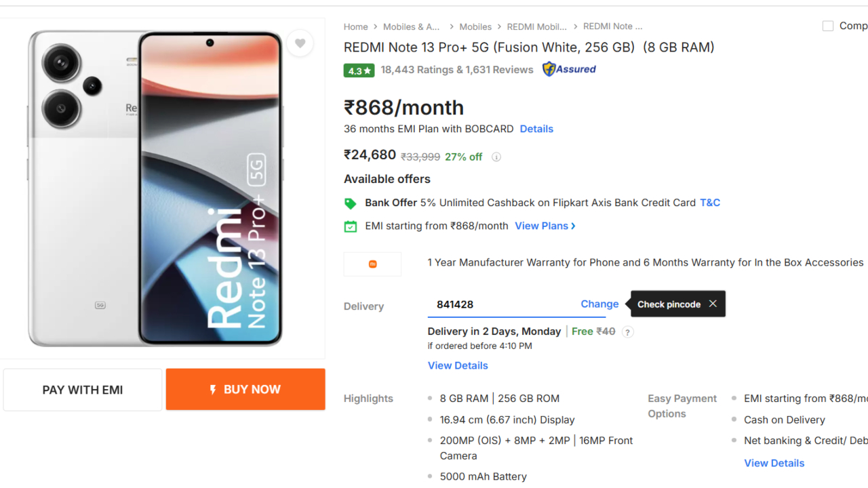The height and width of the screenshot is (488, 868).
Task: Open View Details under delivery information
Action: click(458, 365)
